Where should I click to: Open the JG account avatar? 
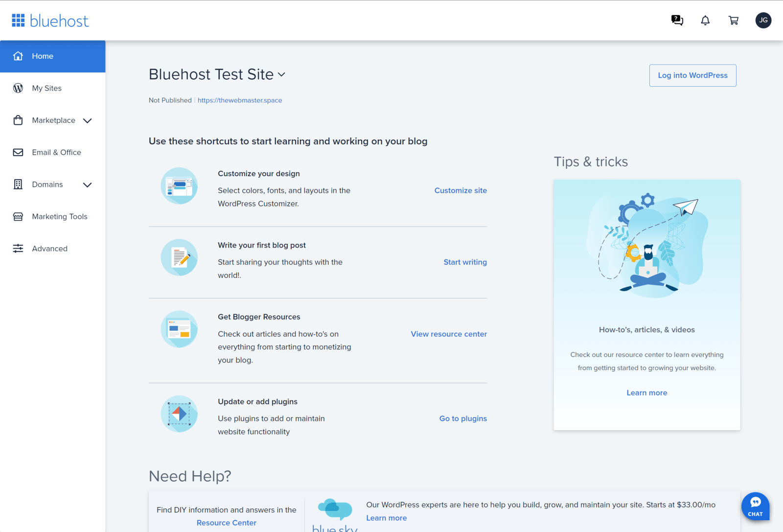(x=763, y=20)
